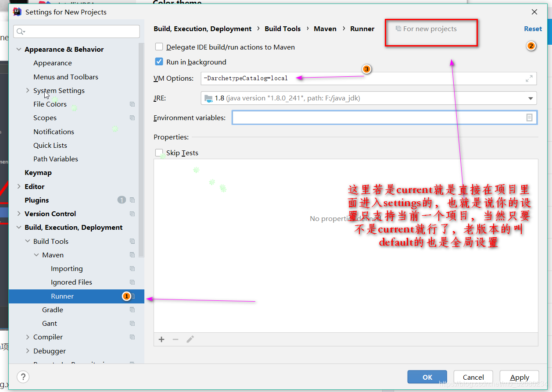This screenshot has width=552, height=392.
Task: Open Quick Lists settings
Action: click(50, 145)
